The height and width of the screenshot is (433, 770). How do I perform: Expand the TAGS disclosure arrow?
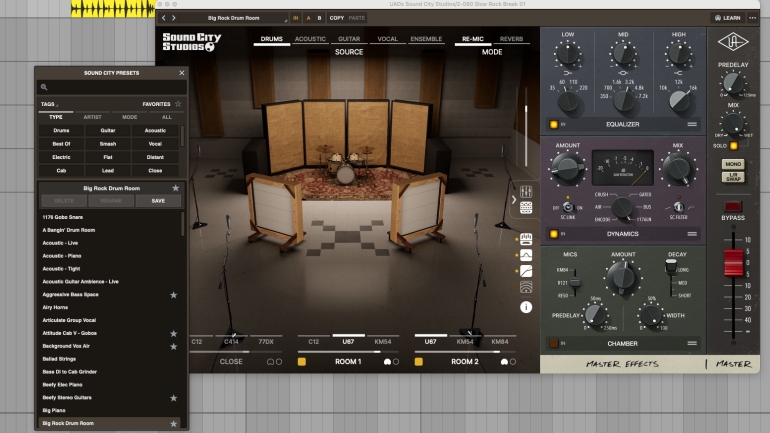pos(57,105)
